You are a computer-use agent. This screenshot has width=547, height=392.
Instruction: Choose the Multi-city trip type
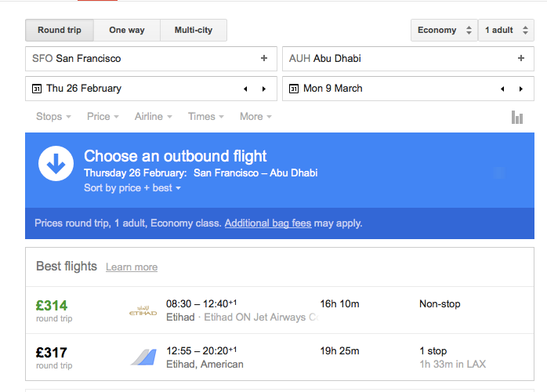pos(193,31)
